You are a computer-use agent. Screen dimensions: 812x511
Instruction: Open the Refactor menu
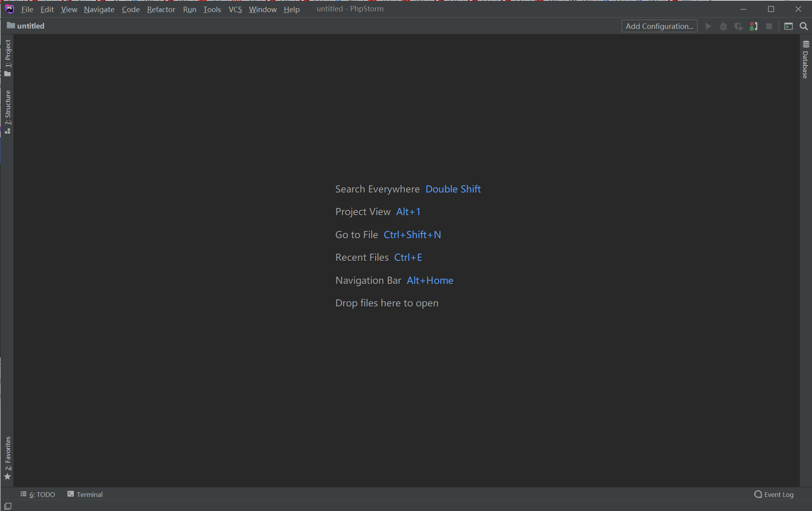pyautogui.click(x=161, y=9)
